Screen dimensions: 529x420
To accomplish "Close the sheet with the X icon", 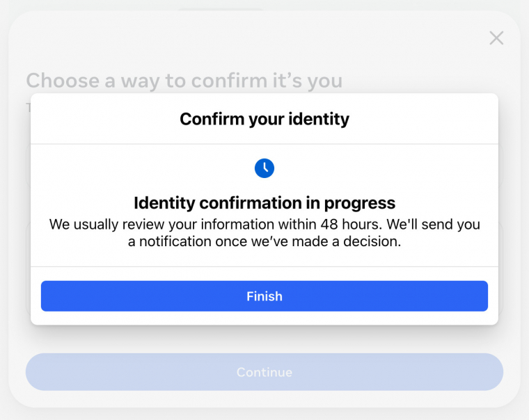I will point(496,38).
